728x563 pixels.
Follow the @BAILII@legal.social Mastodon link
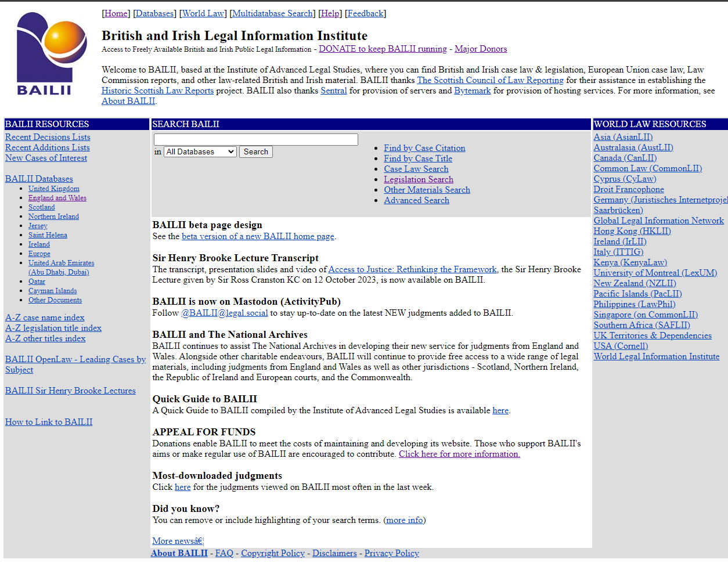224,313
